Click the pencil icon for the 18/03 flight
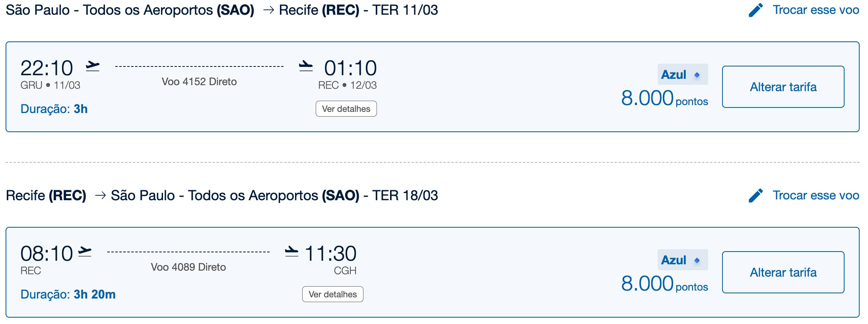 pos(755,195)
